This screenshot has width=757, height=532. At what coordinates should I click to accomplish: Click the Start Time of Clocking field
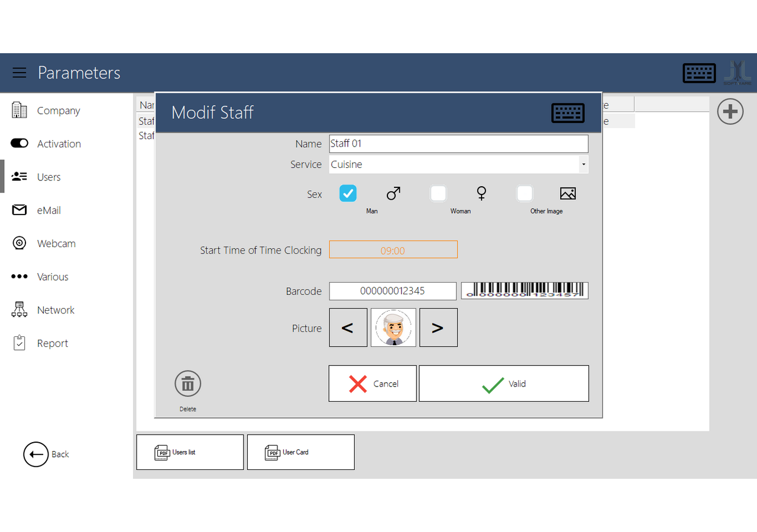pyautogui.click(x=393, y=250)
